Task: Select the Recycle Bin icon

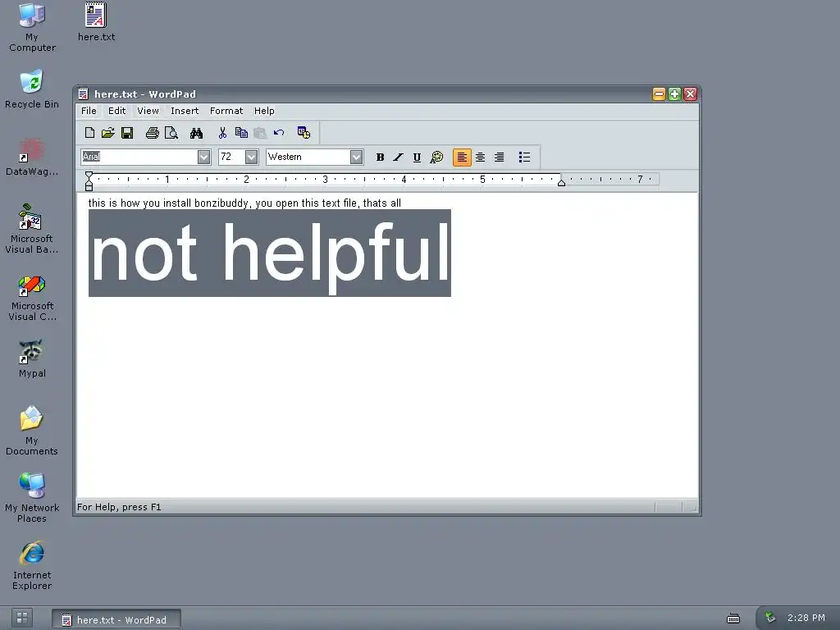Action: pos(32,89)
